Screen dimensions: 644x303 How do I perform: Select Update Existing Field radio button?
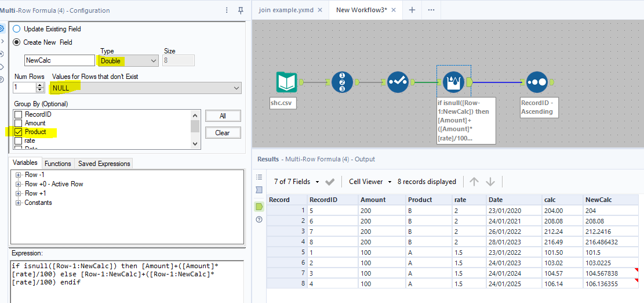point(16,29)
